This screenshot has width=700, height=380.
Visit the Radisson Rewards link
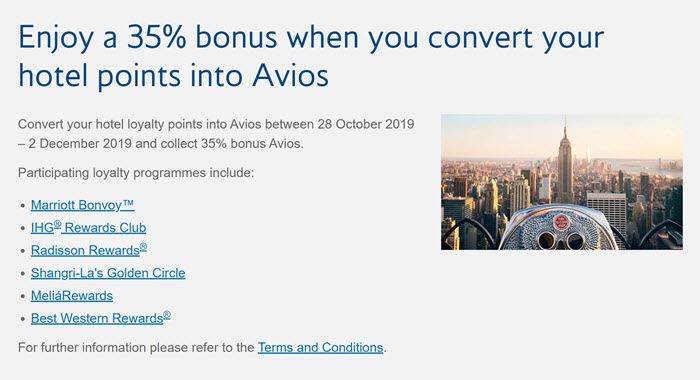[89, 250]
